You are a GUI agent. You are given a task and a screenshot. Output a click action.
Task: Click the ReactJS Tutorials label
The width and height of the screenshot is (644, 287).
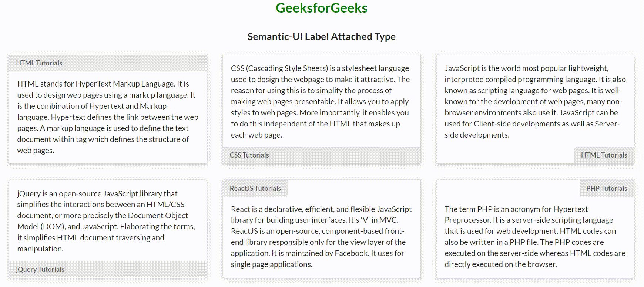click(x=255, y=188)
